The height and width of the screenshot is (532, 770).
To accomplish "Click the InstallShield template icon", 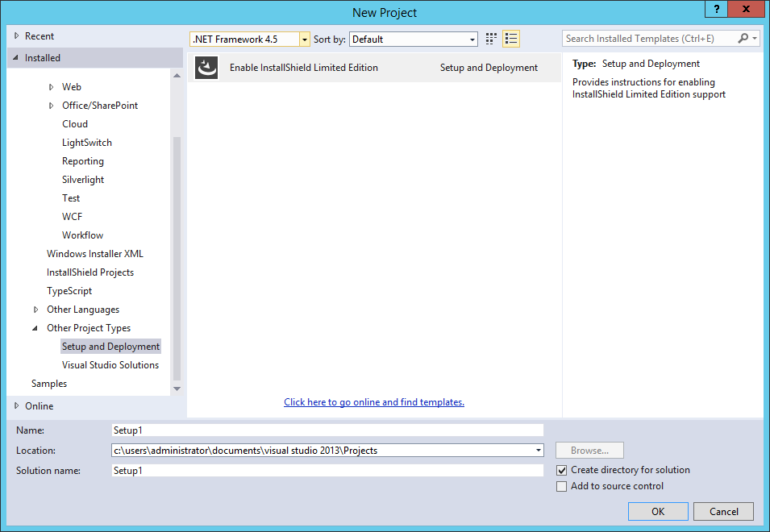I will coord(206,67).
